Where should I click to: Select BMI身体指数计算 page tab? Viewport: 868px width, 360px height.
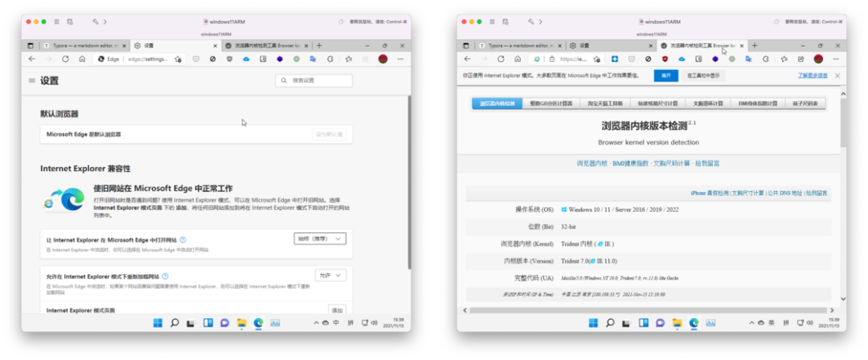(758, 104)
